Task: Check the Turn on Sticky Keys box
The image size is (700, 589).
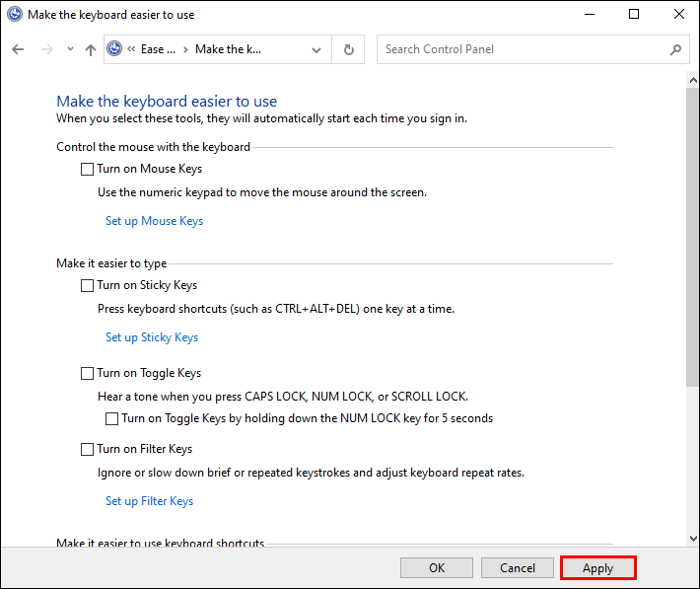Action: click(88, 286)
